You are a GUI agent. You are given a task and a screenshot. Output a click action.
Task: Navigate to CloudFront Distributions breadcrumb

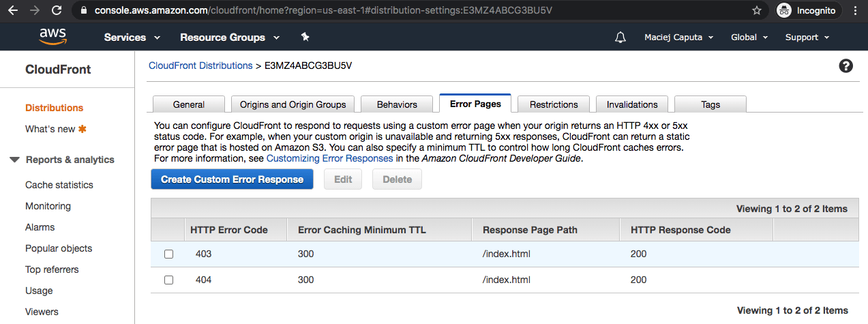coord(200,65)
